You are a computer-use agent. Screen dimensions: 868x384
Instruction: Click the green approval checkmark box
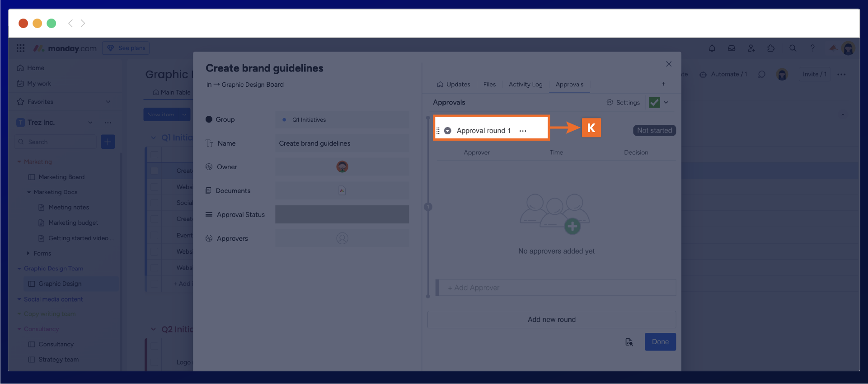point(654,103)
